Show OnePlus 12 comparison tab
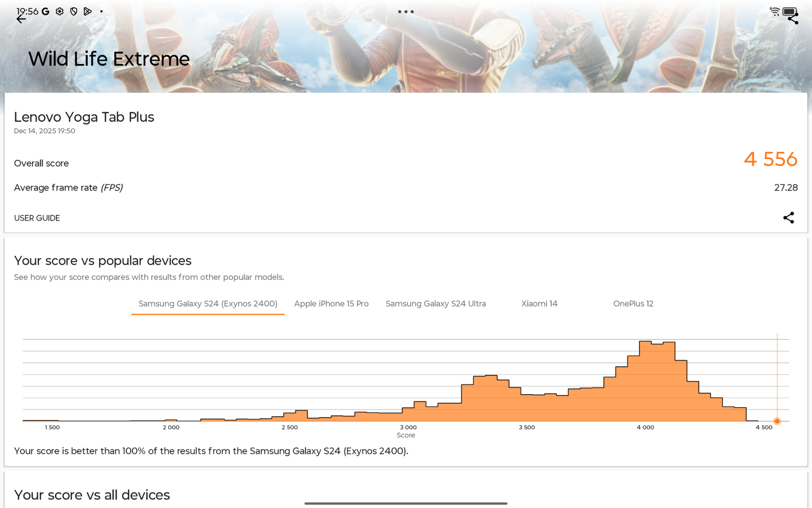This screenshot has height=508, width=812. pyautogui.click(x=633, y=304)
